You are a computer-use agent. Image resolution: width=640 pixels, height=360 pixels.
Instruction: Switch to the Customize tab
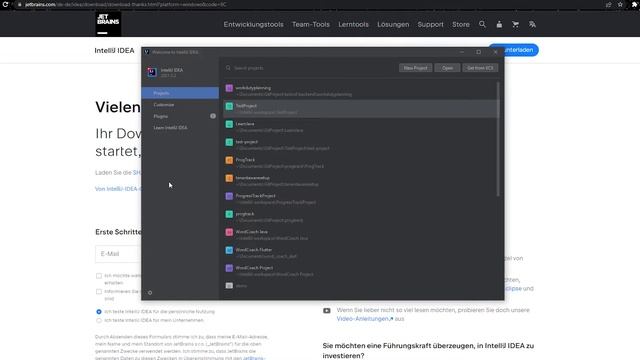point(180,104)
